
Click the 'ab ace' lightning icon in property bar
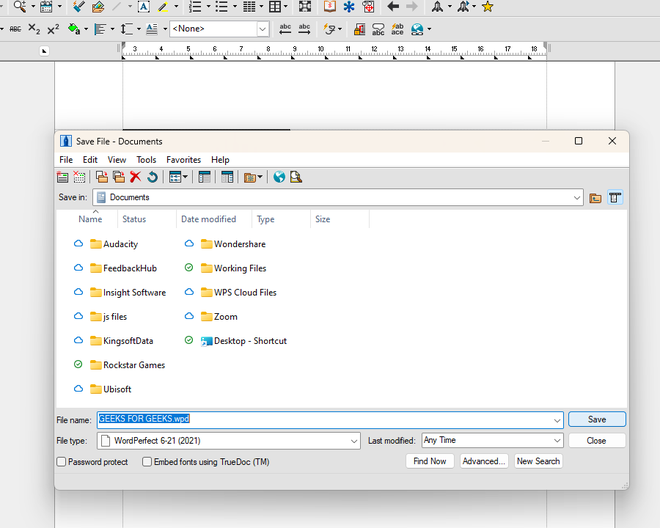click(x=397, y=29)
